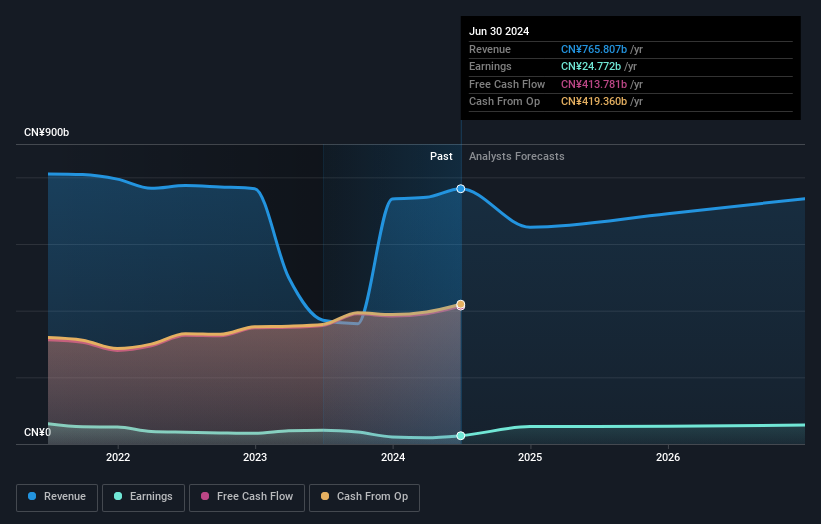
Task: Click the Past section label
Action: [441, 156]
